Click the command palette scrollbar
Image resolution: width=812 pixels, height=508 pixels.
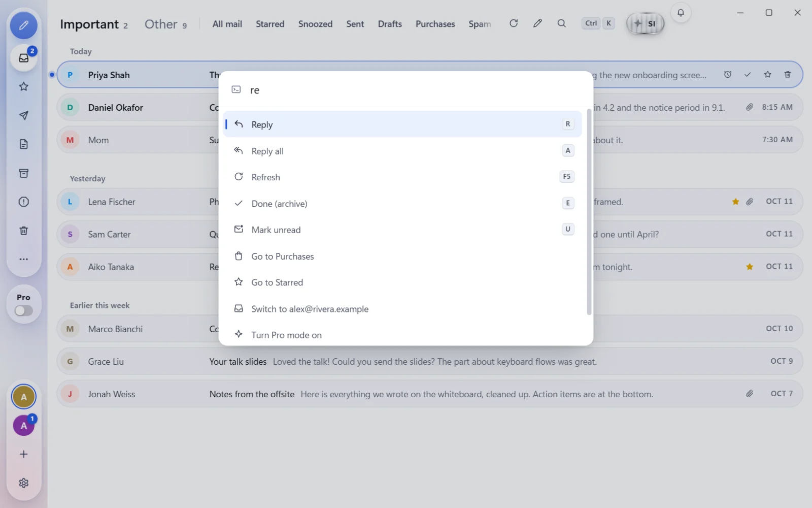click(x=589, y=211)
